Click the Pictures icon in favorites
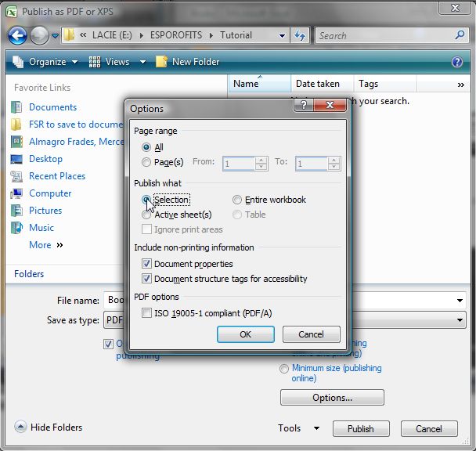 point(16,211)
